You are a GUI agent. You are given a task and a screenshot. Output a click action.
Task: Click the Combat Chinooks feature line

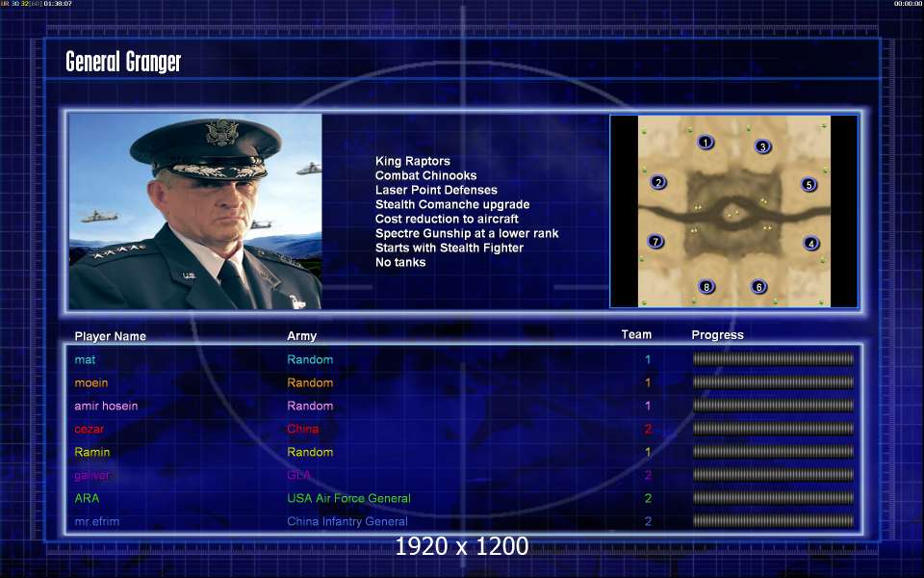coord(426,175)
